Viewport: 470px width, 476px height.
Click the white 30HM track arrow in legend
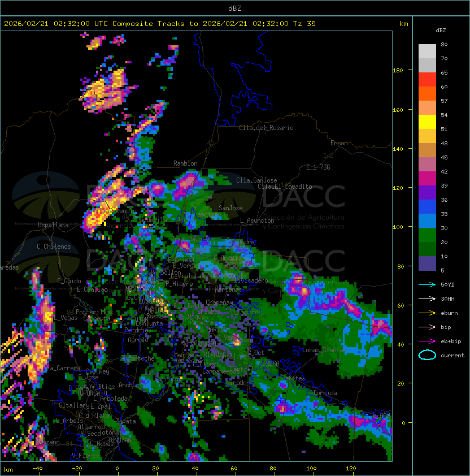[427, 298]
